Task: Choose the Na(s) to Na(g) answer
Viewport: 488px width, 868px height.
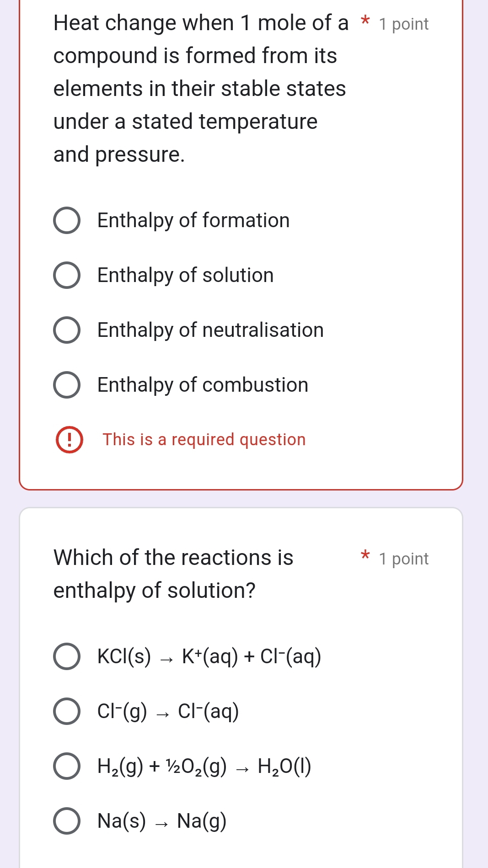Action: click(67, 821)
